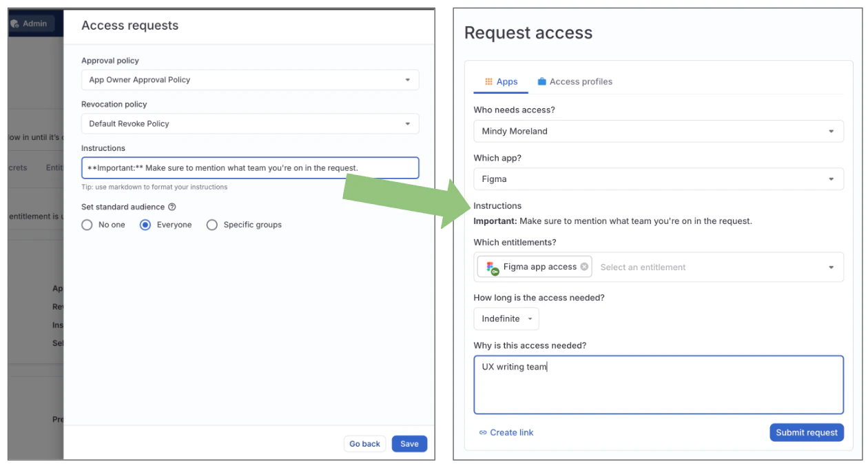The image size is (868, 466).
Task: Open the help tooltip beside Set standard audience
Action: pyautogui.click(x=172, y=207)
